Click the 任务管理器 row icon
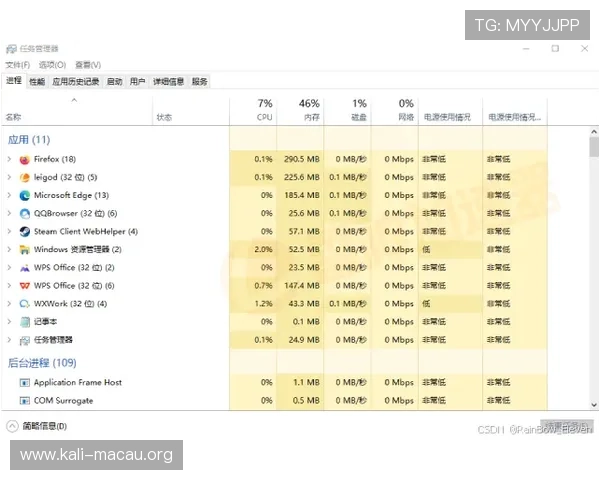This screenshot has height=480, width=600. (24, 340)
